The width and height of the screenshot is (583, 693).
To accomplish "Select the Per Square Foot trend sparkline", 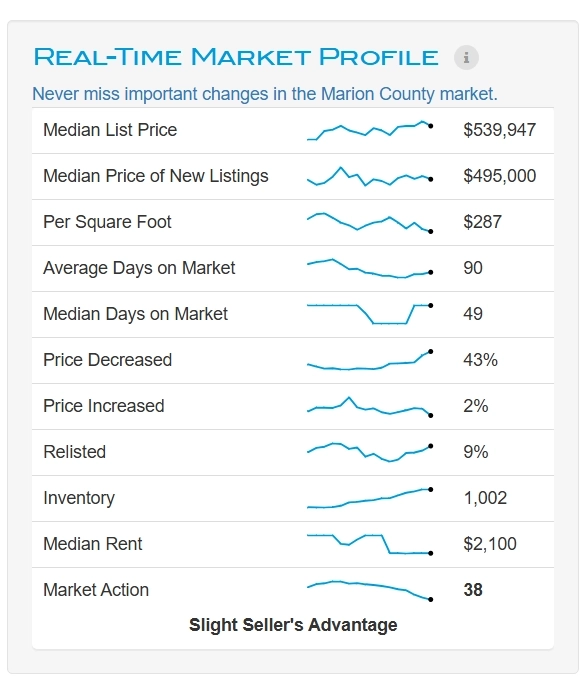I will pos(370,222).
